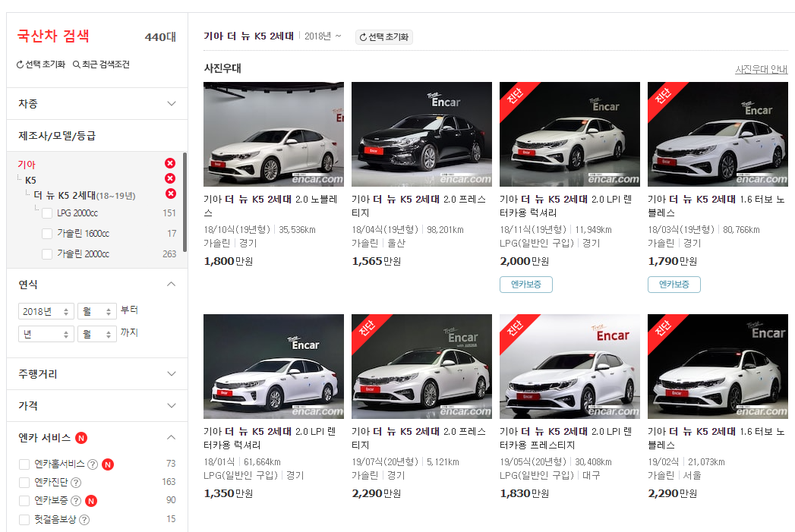Viewport: 795px width, 532px height.
Task: Select 더 뉴 K5 2세대(18~19년) tree entry
Action: coord(85,196)
